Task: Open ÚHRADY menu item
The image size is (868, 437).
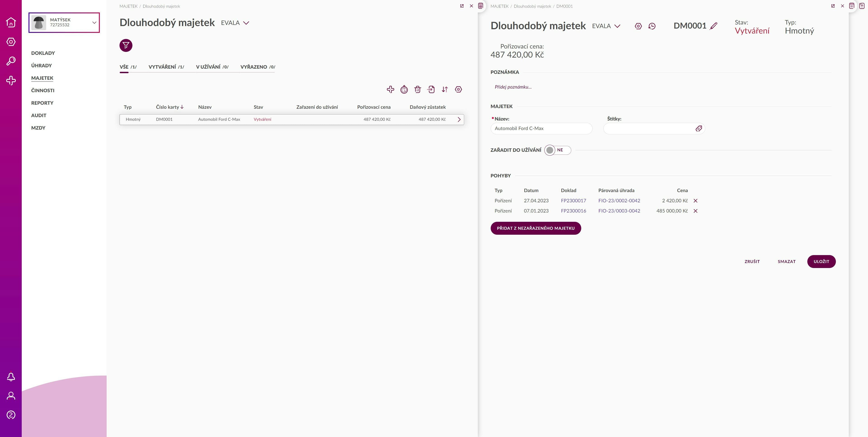Action: pyautogui.click(x=41, y=65)
